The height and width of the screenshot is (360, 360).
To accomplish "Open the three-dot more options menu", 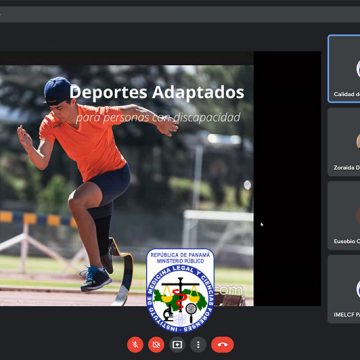I will coord(198,345).
